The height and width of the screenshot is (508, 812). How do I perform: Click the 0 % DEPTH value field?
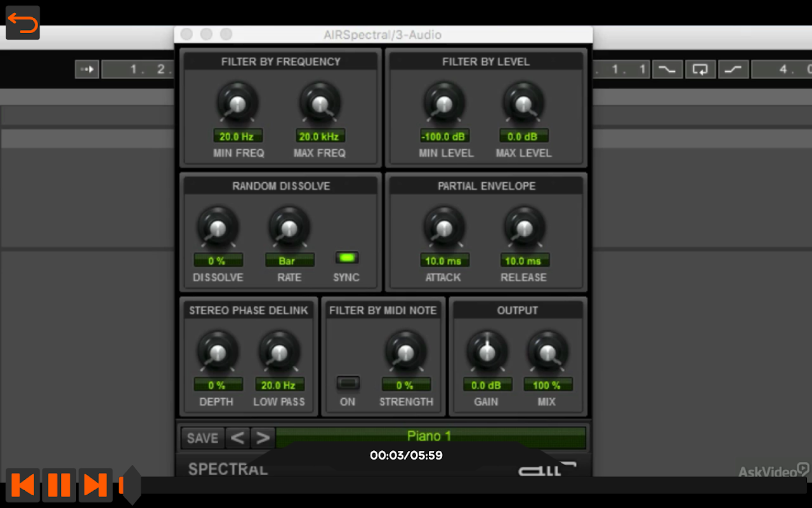pos(218,385)
